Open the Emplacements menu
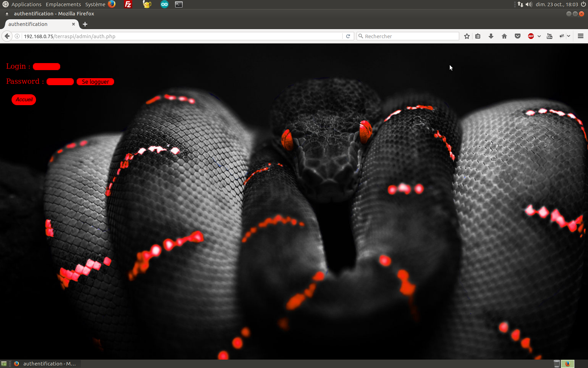The height and width of the screenshot is (368, 588). click(63, 4)
